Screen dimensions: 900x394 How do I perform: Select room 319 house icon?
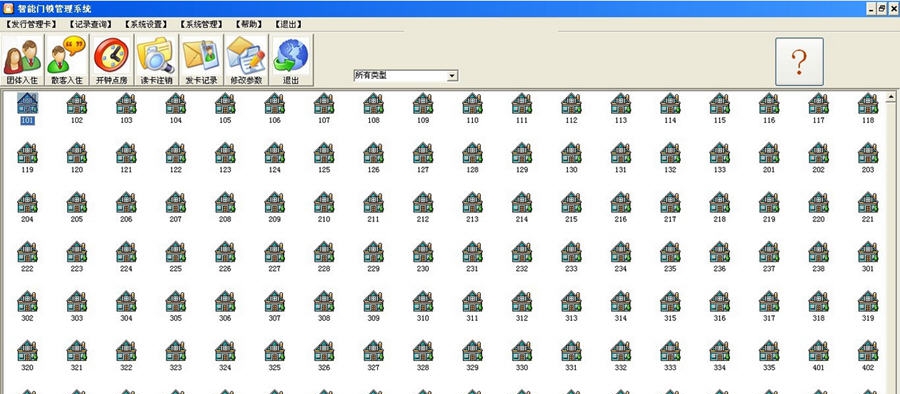point(868,301)
